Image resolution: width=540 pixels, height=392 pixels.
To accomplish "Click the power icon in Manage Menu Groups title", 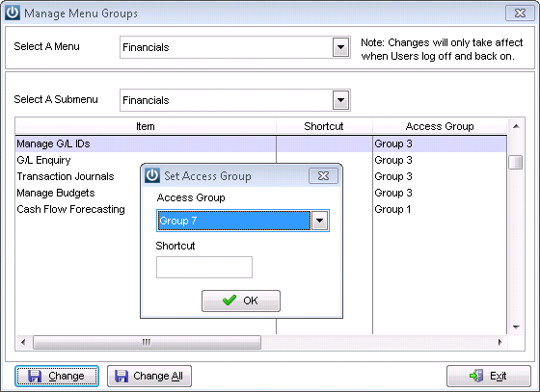I will coord(13,13).
